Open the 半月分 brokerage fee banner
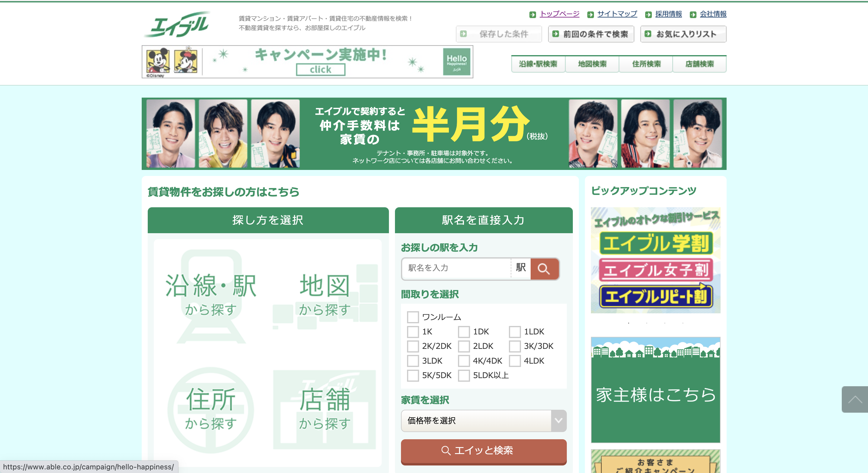This screenshot has height=473, width=868. coord(434,134)
